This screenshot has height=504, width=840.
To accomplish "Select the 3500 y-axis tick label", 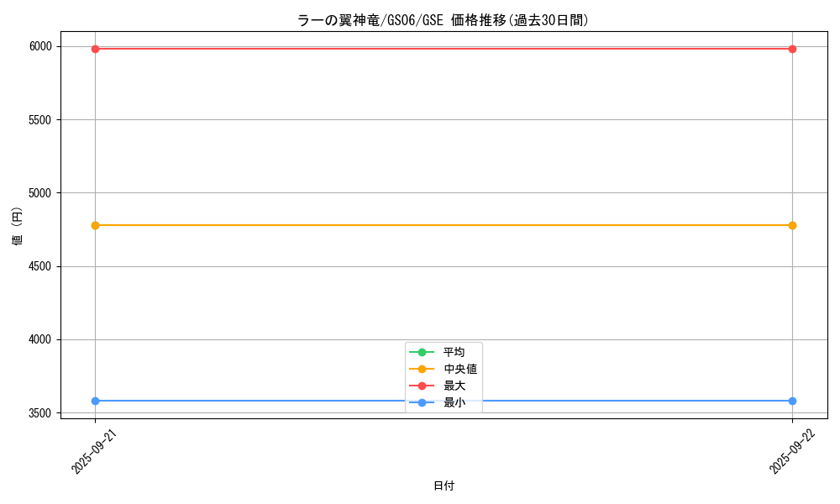I will 40,413.
